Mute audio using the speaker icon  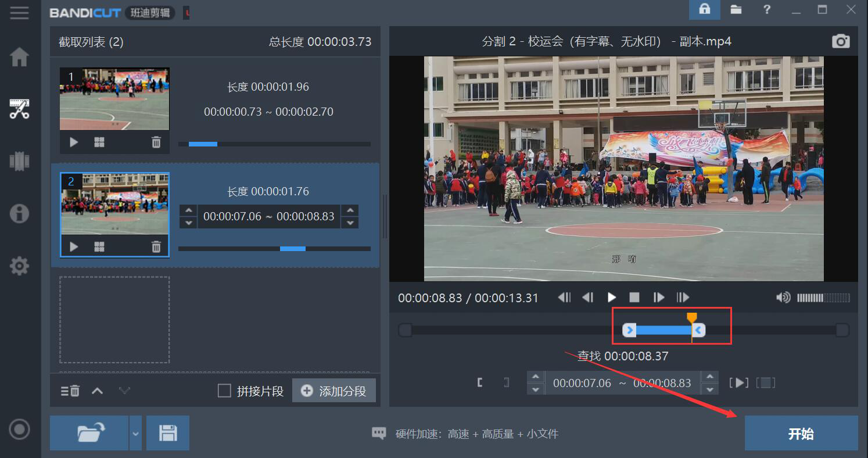click(x=783, y=298)
